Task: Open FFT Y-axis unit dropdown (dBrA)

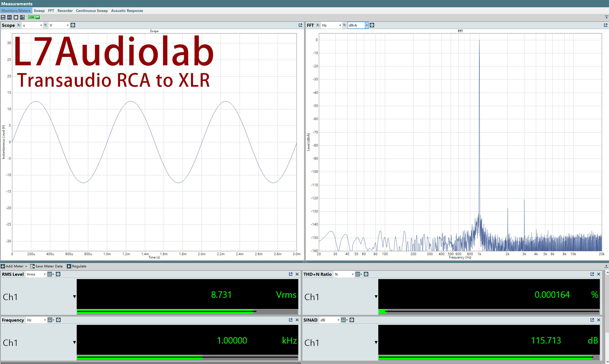Action: point(358,25)
